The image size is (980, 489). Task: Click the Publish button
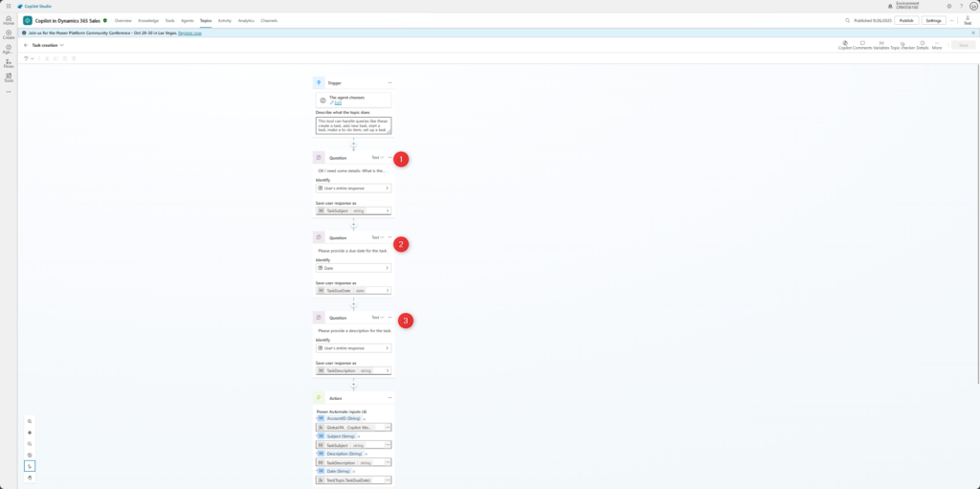tap(906, 20)
